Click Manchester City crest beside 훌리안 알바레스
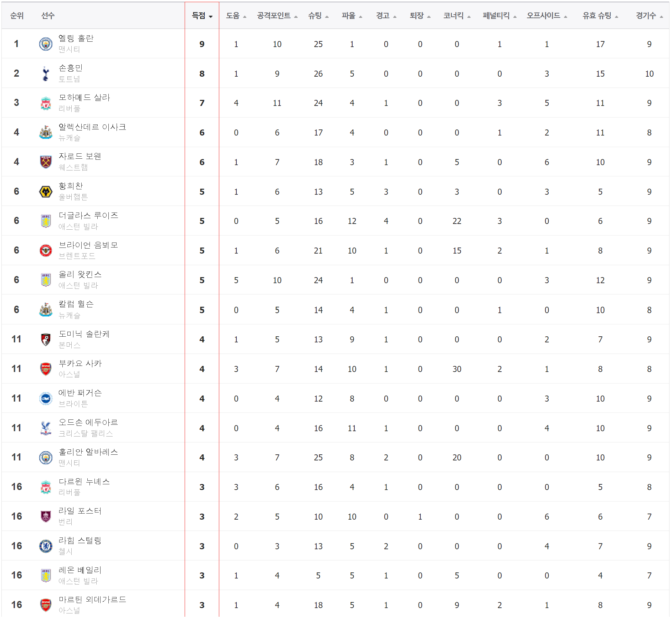The height and width of the screenshot is (617, 672). [x=46, y=457]
